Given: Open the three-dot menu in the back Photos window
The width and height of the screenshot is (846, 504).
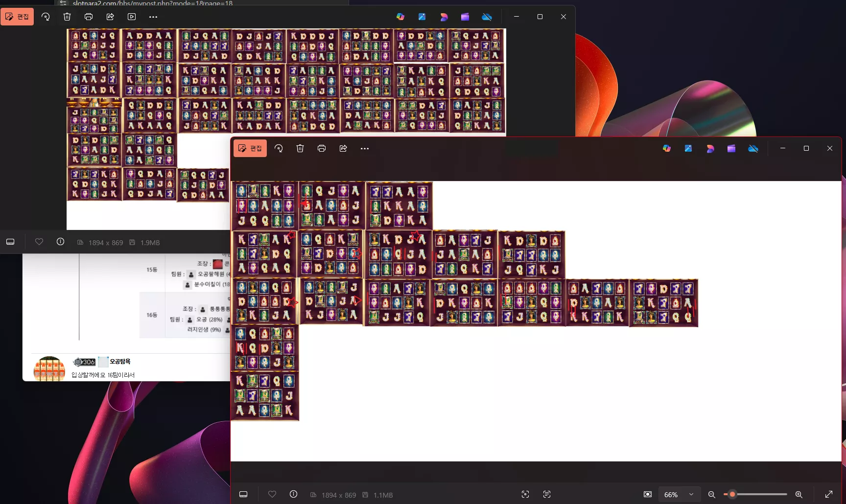Looking at the screenshot, I should coord(153,17).
